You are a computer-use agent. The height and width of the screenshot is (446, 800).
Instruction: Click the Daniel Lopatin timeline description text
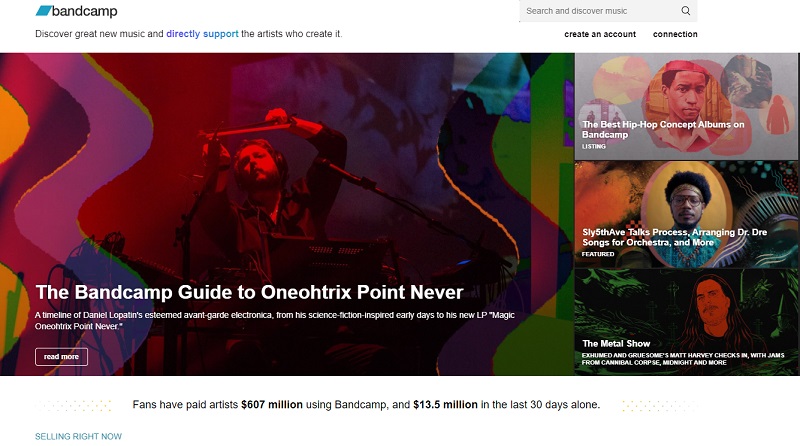[x=274, y=320]
